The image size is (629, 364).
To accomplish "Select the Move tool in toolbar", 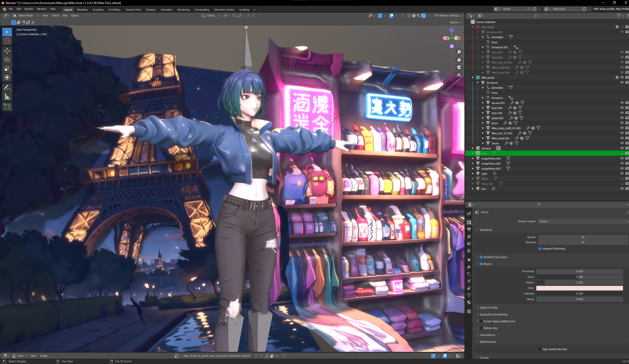I will (x=7, y=51).
